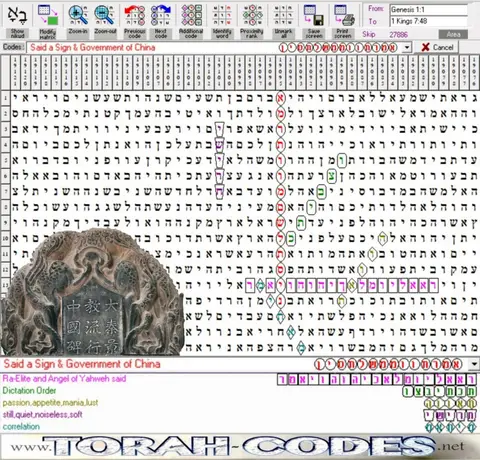Click the stone tablet image overlay

tap(92, 293)
